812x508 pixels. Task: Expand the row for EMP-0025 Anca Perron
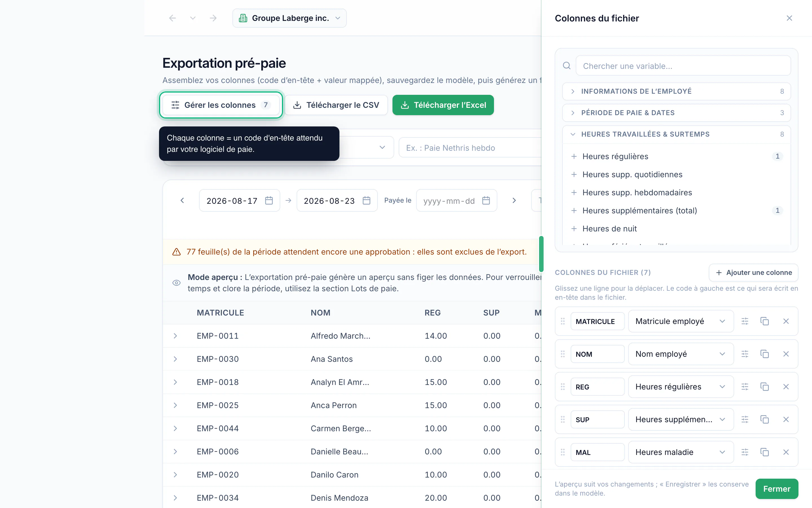(175, 406)
